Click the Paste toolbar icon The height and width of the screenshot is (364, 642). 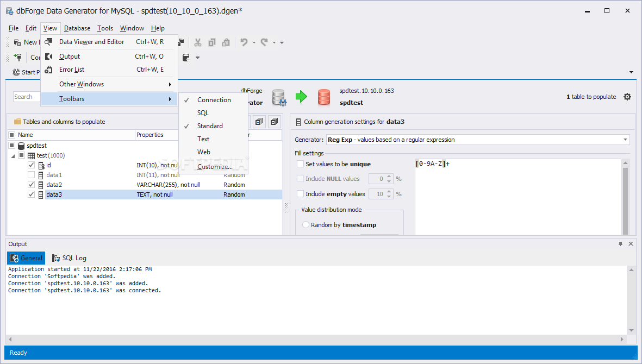tap(226, 42)
